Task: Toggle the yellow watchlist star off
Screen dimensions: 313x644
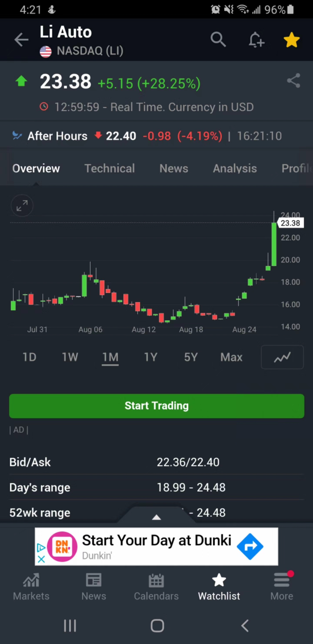Action: point(291,40)
